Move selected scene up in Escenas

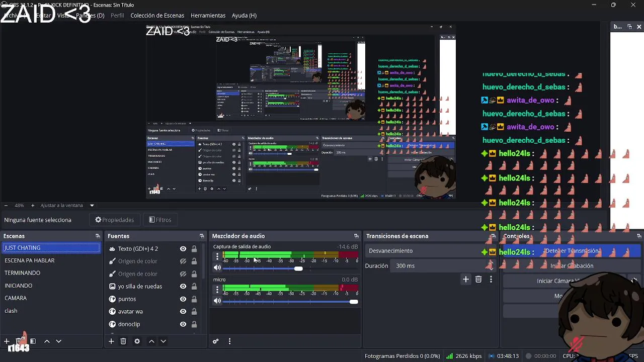tap(47, 341)
